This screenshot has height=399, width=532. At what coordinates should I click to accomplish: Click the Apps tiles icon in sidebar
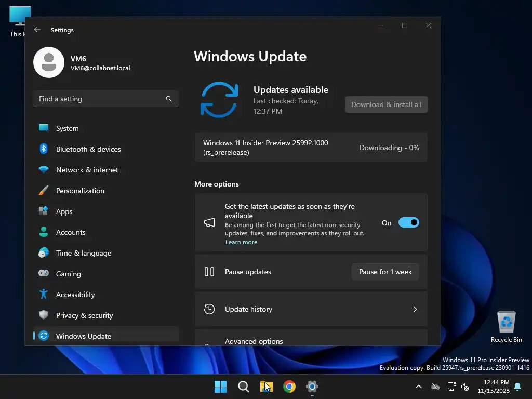[x=44, y=211]
